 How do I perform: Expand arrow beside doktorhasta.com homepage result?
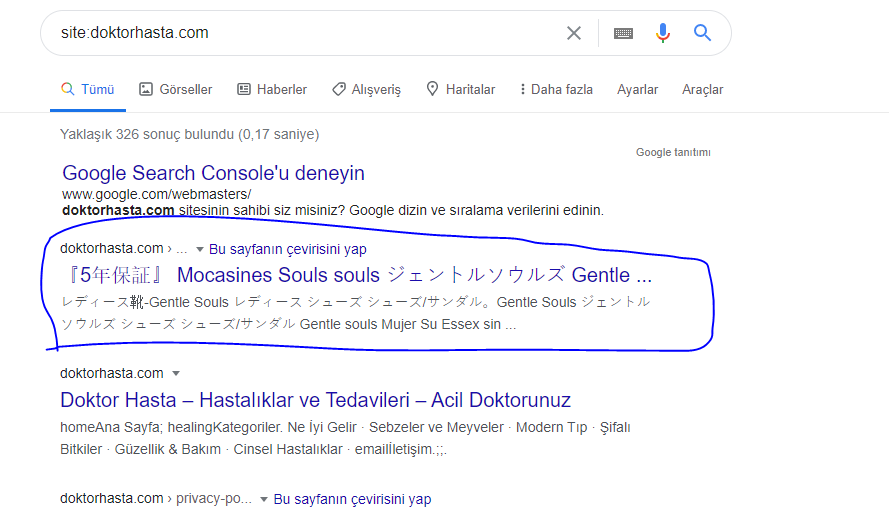[x=176, y=373]
